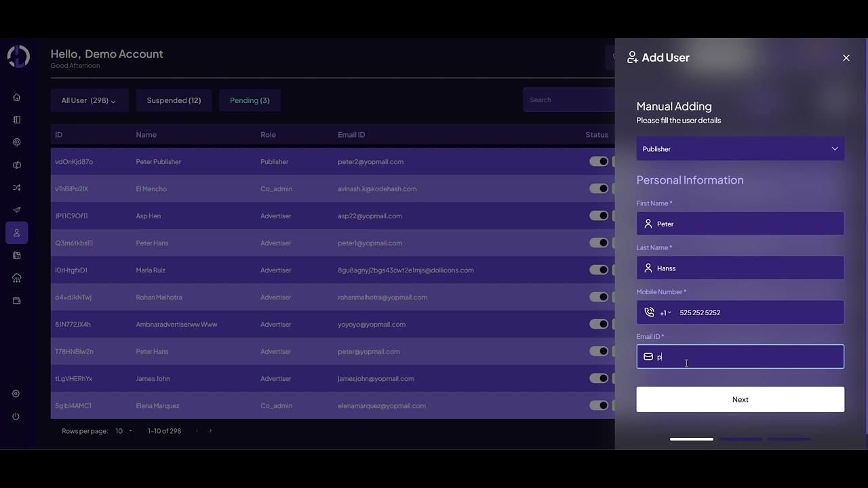Screen dimensions: 868x488
Task: Close the Add User panel
Action: coord(846,58)
